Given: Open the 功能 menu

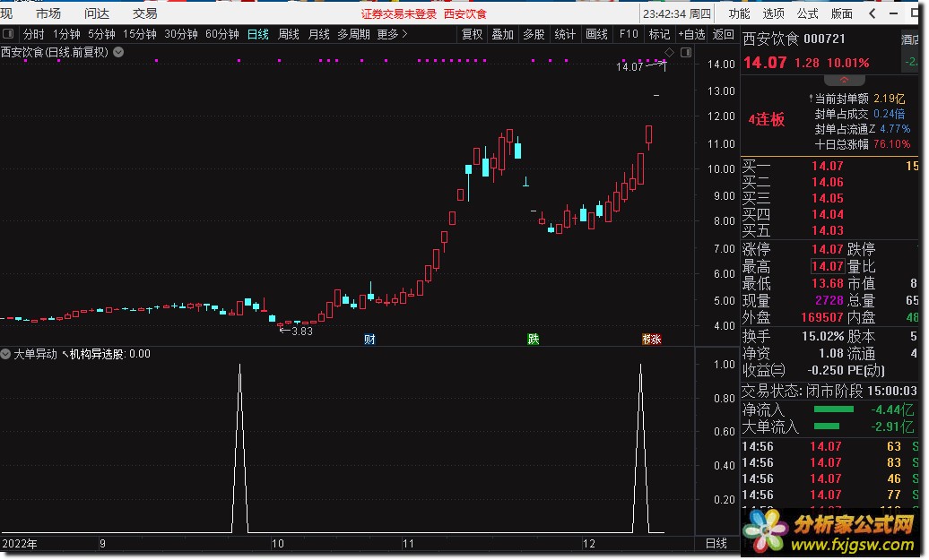Looking at the screenshot, I should (x=739, y=13).
